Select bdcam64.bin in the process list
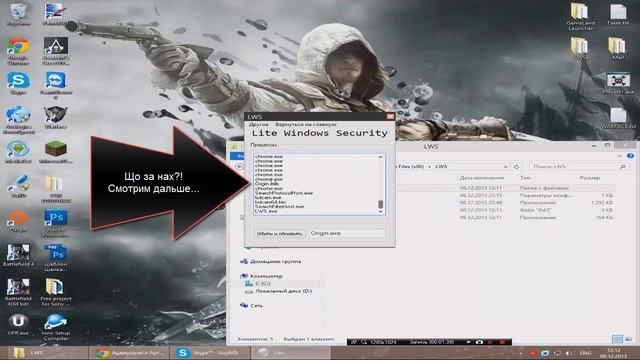 [270, 202]
